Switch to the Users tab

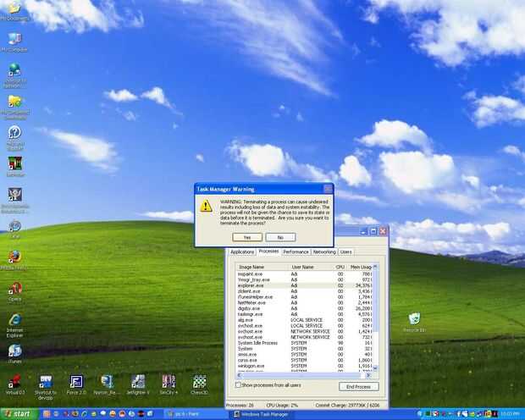coord(345,251)
